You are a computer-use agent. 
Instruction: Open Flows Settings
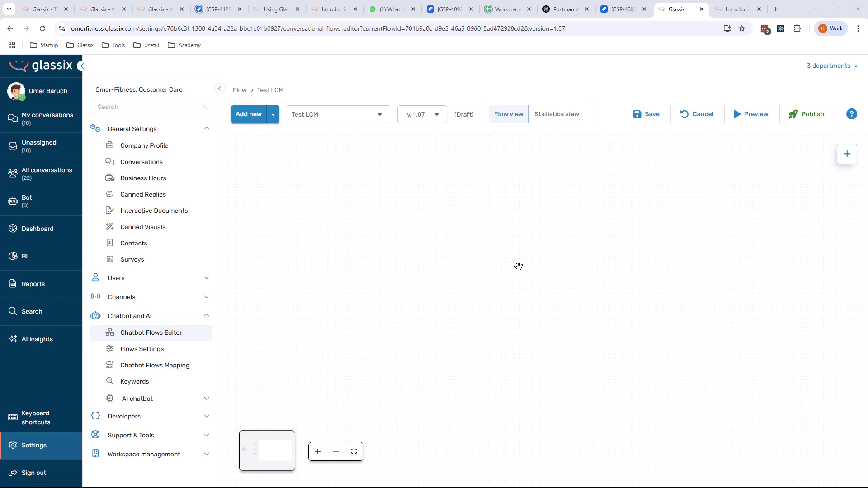tap(151, 349)
